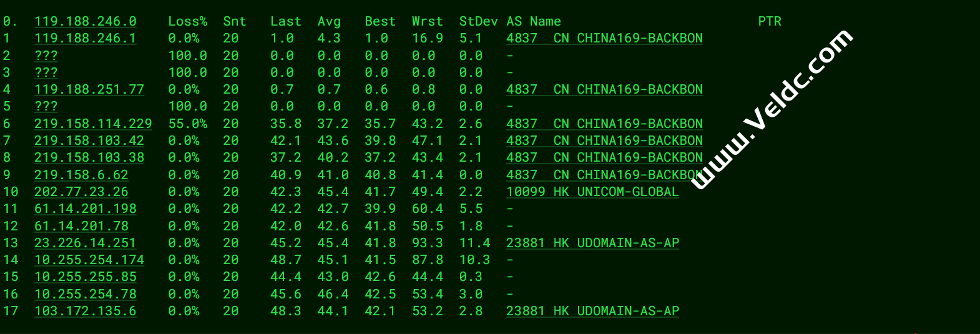Select the 49.4 worst value on hop 10
The image size is (980, 334).
pos(428,192)
